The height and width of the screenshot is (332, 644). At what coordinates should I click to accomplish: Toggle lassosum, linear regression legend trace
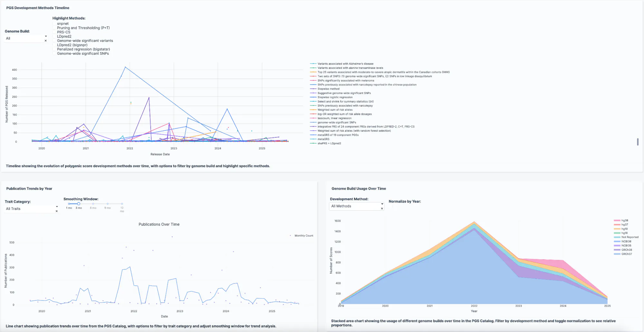coord(331,118)
